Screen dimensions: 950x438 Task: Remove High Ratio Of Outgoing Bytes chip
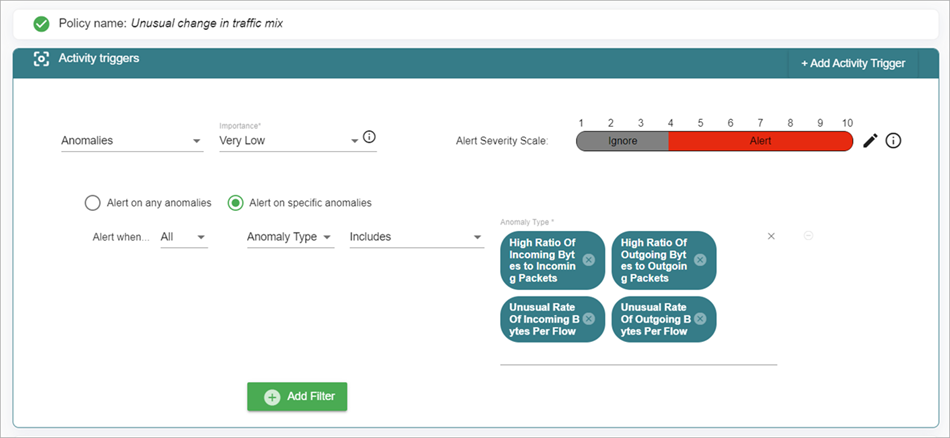click(700, 260)
